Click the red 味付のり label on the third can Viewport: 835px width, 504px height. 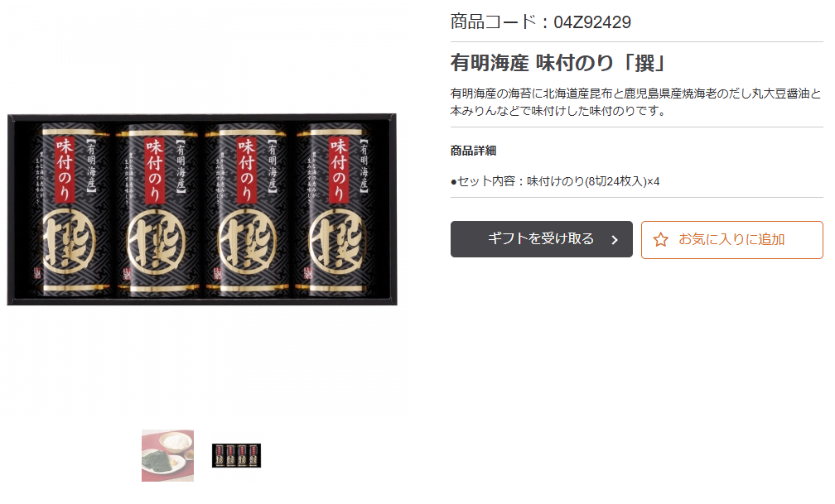pyautogui.click(x=246, y=170)
